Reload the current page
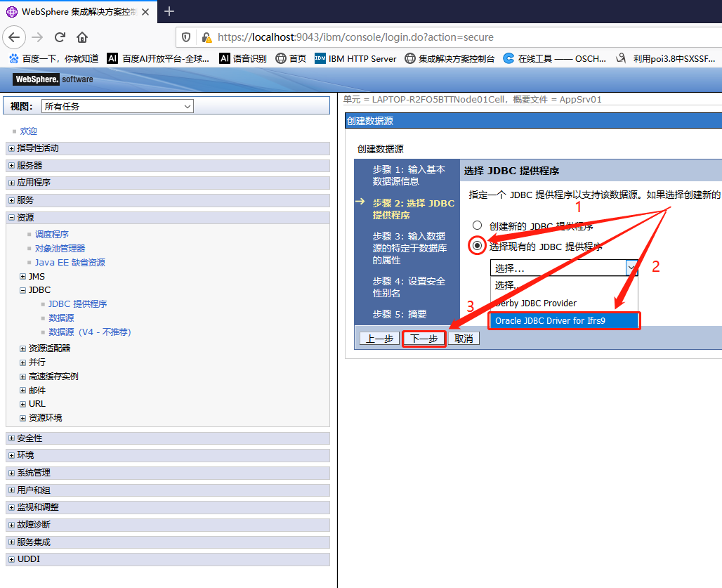 pos(60,37)
